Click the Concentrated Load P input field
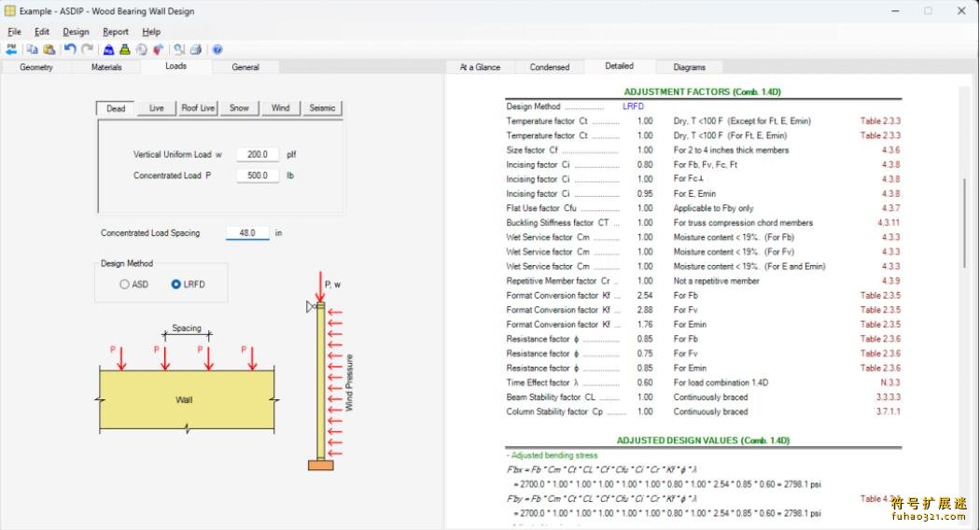Screen dimensions: 980x530 pyautogui.click(x=258, y=175)
